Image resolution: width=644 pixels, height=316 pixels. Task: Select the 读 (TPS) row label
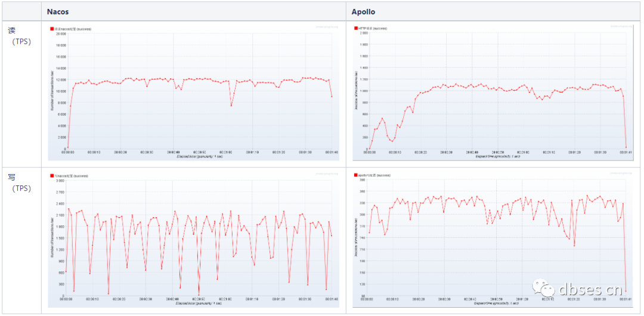pyautogui.click(x=21, y=36)
